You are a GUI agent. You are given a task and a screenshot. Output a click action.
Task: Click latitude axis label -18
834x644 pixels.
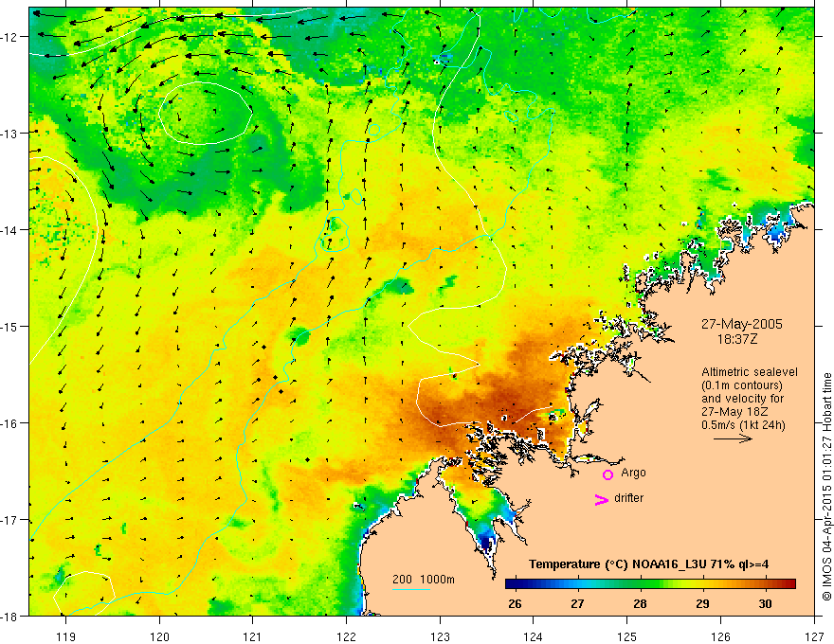[9, 616]
